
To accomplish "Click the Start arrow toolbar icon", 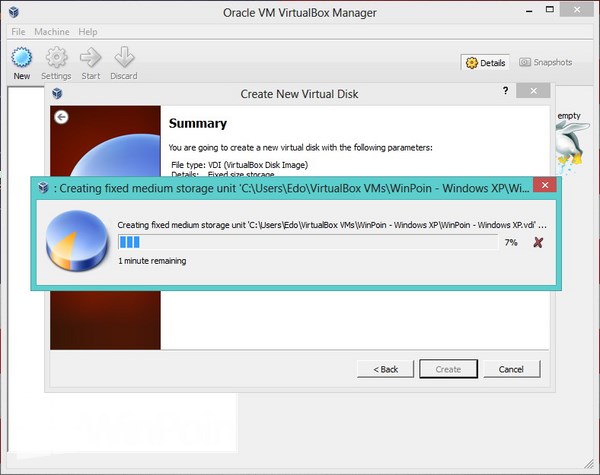I will point(91,57).
